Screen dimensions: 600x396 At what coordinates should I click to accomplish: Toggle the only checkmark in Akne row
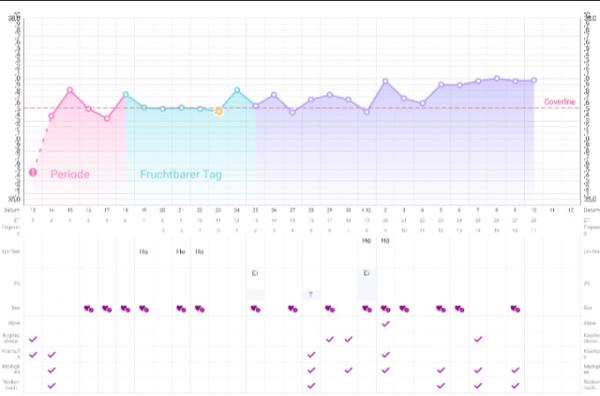pos(385,324)
